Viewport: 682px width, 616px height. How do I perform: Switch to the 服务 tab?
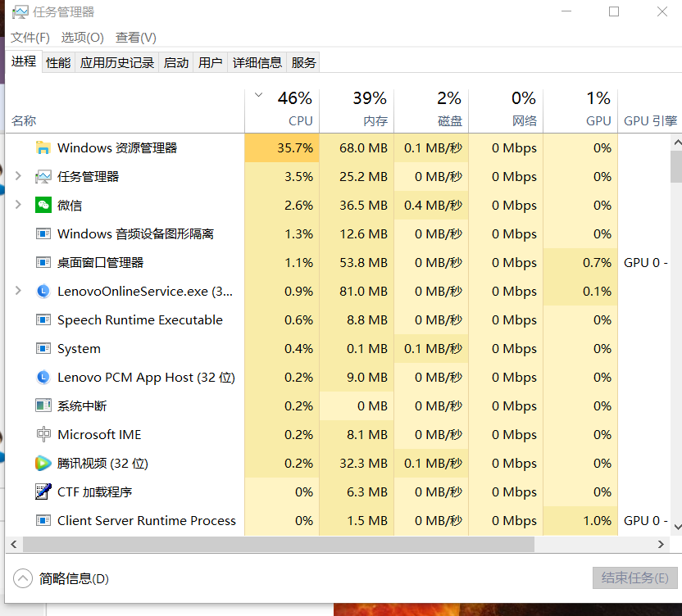click(x=303, y=62)
